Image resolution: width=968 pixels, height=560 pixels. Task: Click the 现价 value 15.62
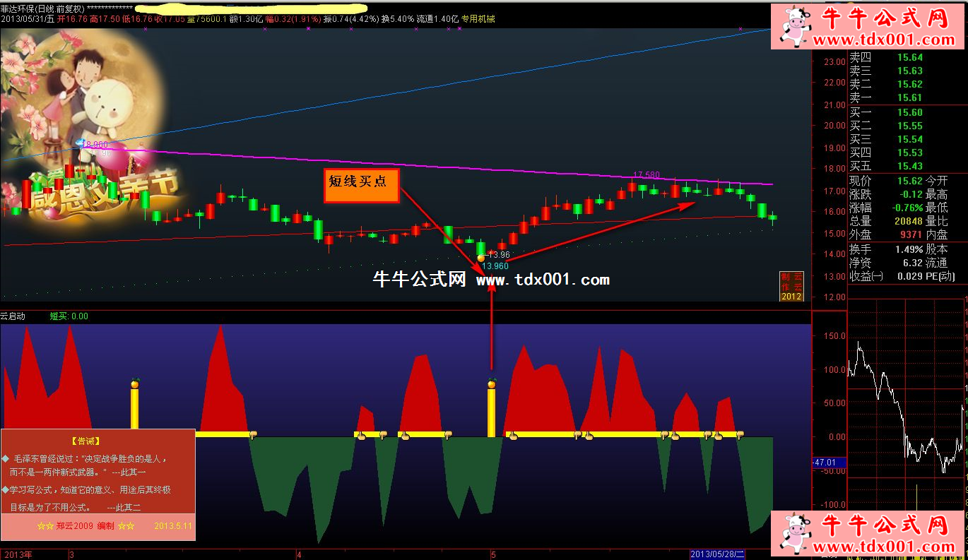tap(910, 181)
